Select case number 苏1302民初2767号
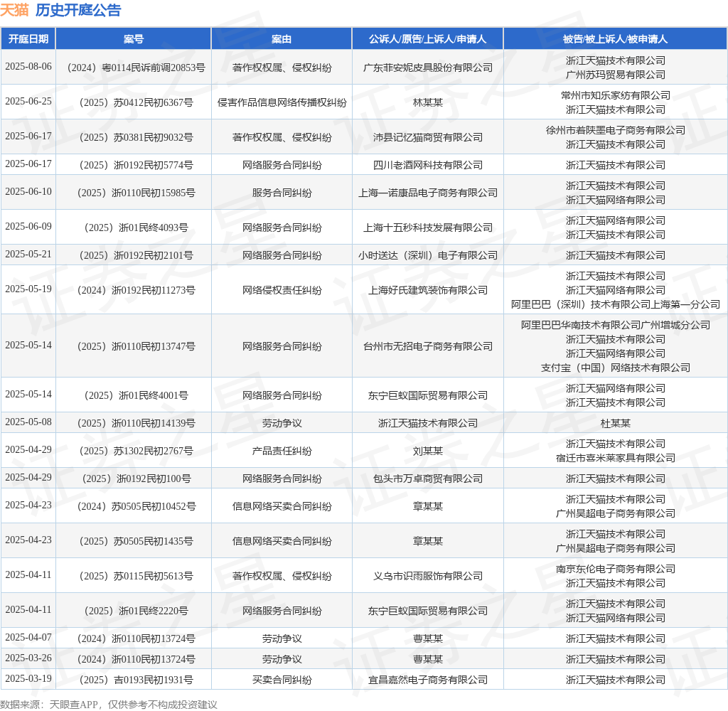 tap(154, 451)
